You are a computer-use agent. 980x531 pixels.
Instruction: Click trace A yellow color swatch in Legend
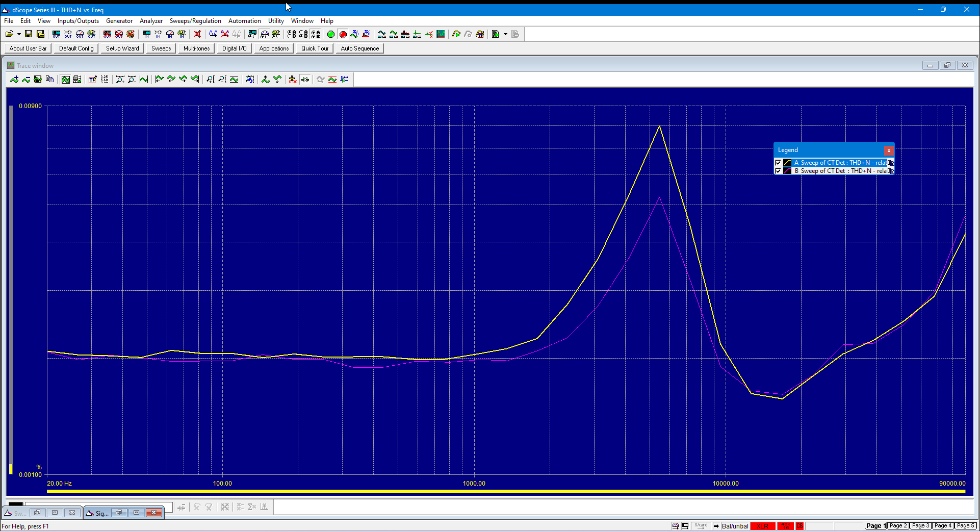[x=787, y=163]
